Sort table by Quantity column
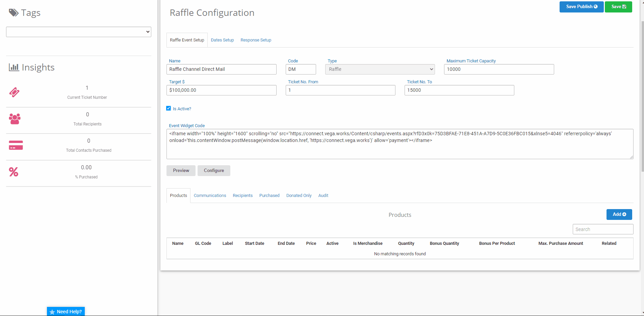Viewport: 644px width, 316px height. pyautogui.click(x=406, y=243)
